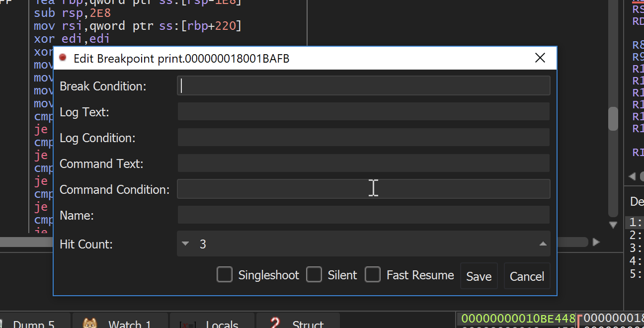Select row 3: in the right panel
Viewport: 644px width, 328px height.
click(635, 248)
